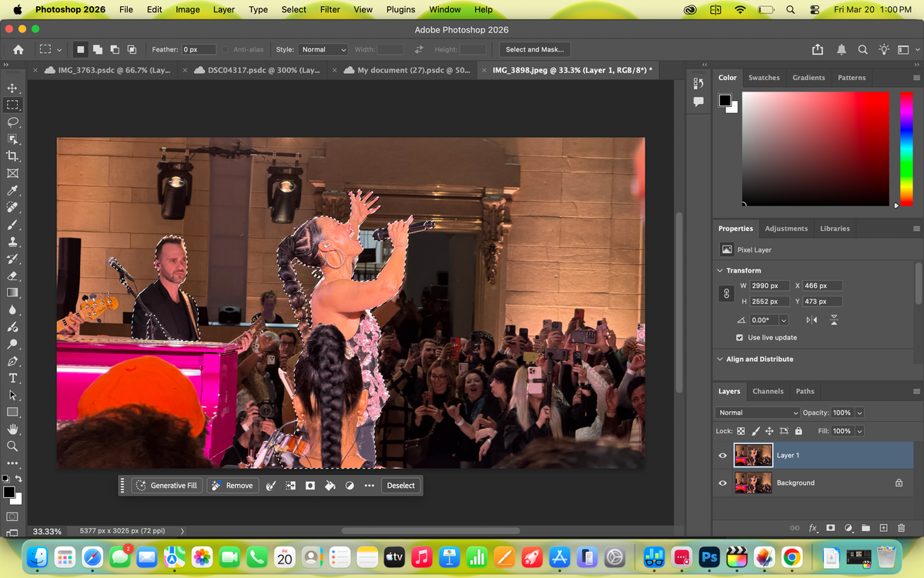
Task: Select the Horizontal Type tool
Action: pyautogui.click(x=12, y=378)
